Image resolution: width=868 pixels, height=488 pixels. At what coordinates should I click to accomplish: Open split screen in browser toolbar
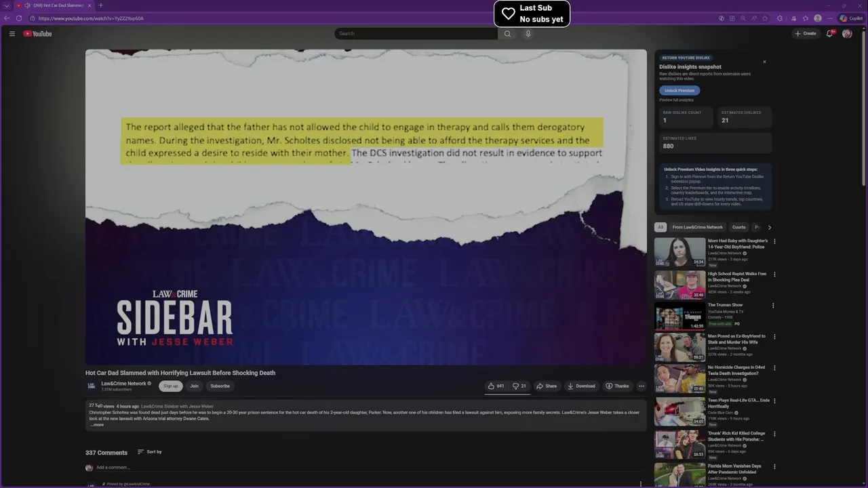[x=732, y=18]
